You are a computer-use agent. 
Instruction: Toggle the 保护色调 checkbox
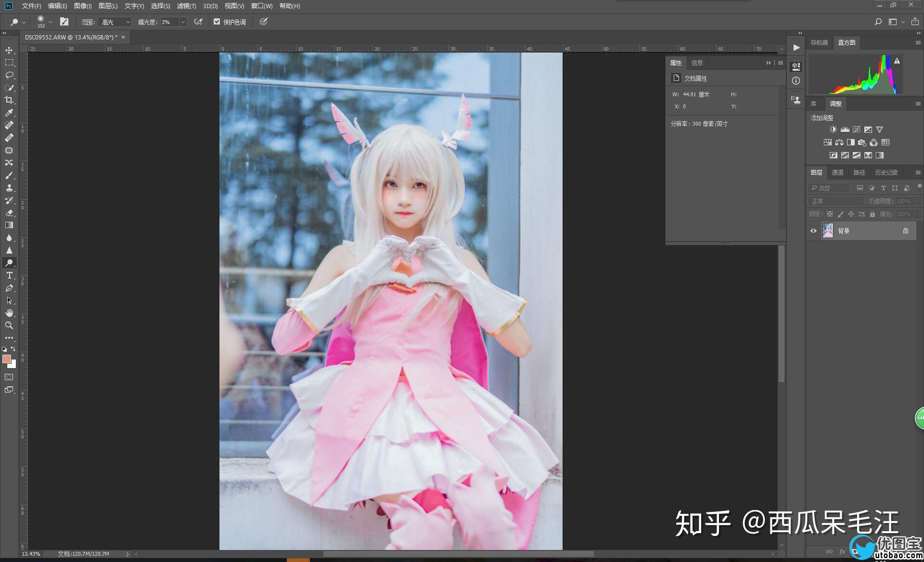click(x=217, y=22)
